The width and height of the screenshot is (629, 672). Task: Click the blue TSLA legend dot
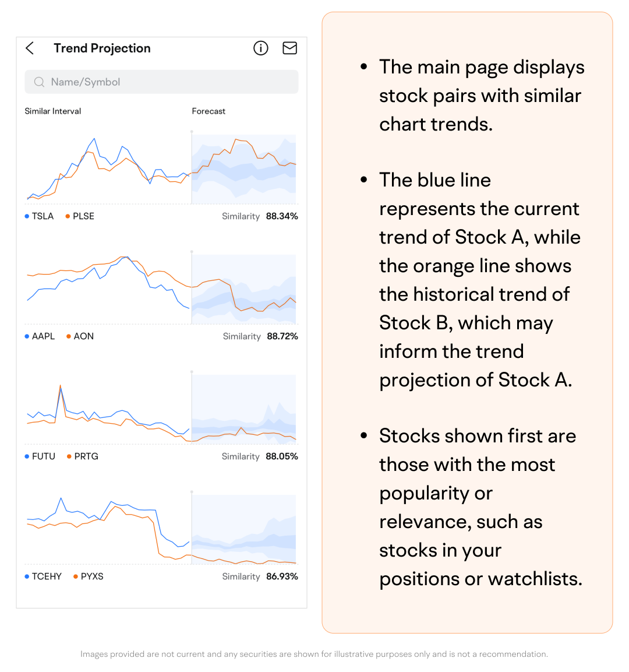(x=27, y=216)
